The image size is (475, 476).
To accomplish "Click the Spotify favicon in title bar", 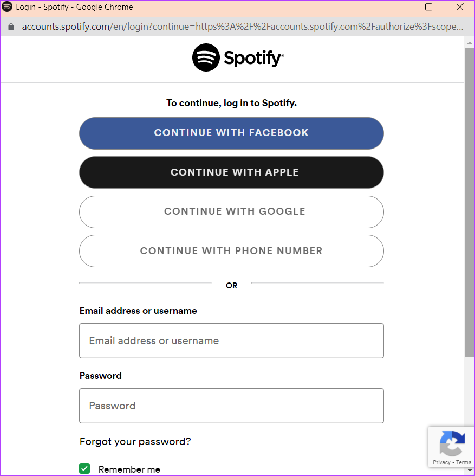I will (x=7, y=7).
